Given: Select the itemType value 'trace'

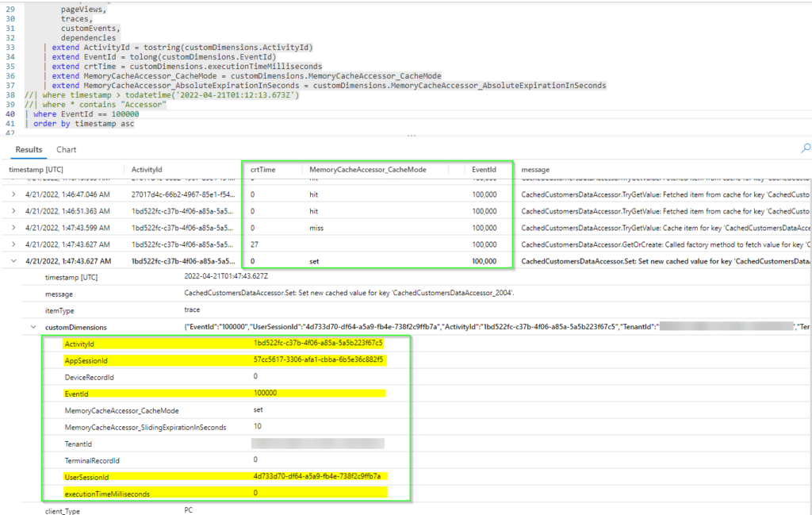Looking at the screenshot, I should coord(192,309).
